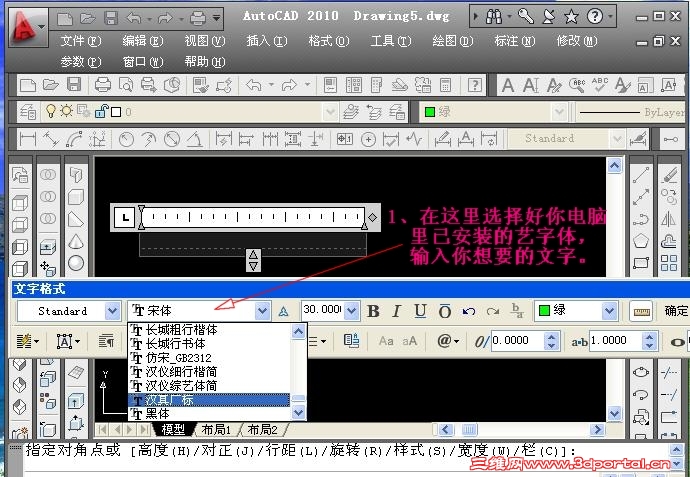Expand the Standard text style dropdown
690x477 pixels.
[x=112, y=311]
